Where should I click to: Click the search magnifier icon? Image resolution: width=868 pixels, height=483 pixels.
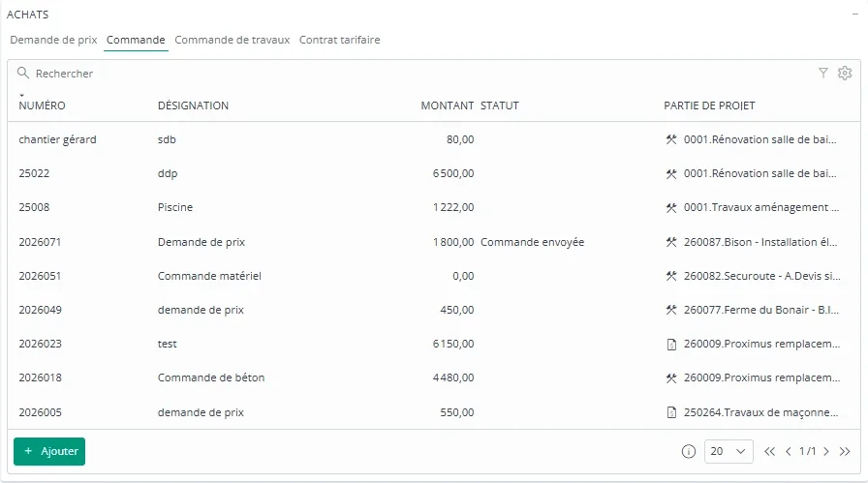[22, 73]
